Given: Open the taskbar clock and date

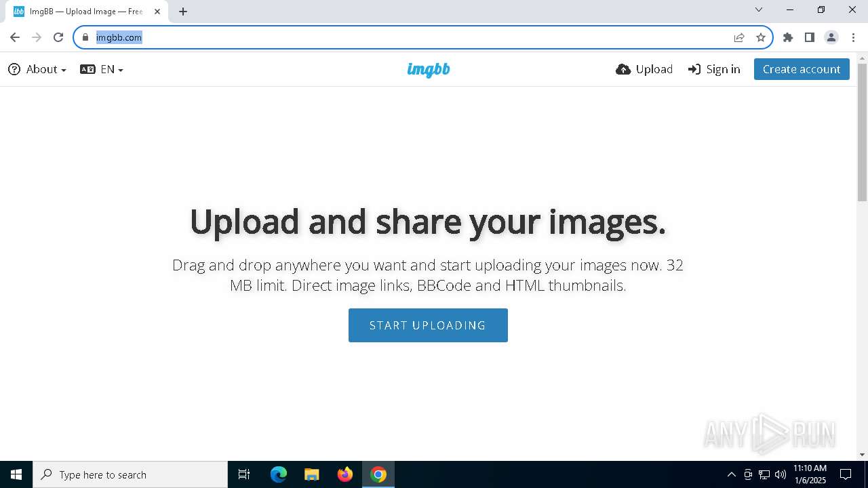Looking at the screenshot, I should (x=810, y=474).
